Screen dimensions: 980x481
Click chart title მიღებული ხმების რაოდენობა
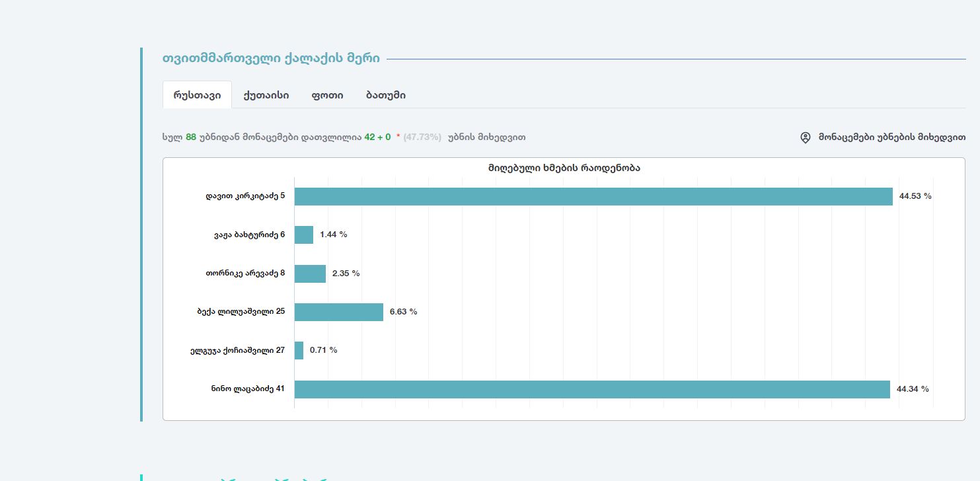point(564,168)
